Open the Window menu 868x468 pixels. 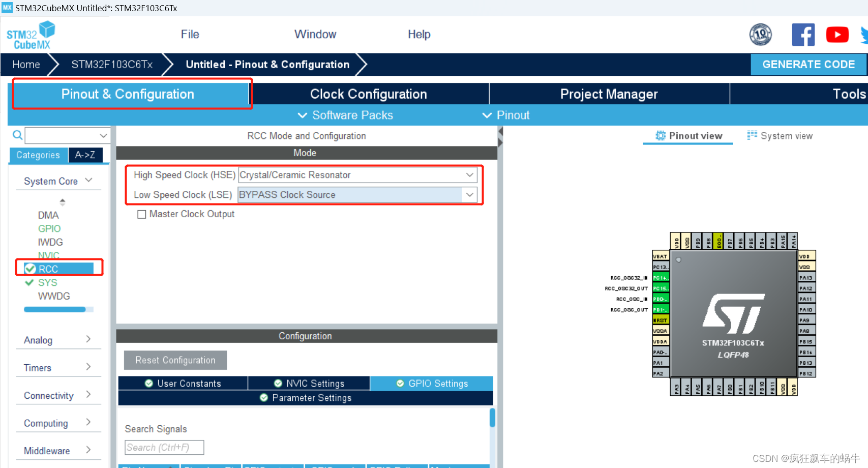(315, 34)
